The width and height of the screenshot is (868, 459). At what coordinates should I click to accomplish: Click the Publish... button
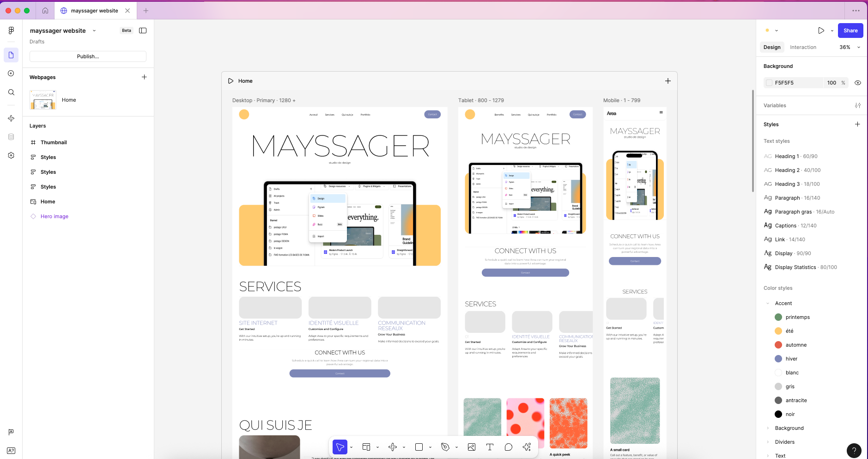(x=88, y=56)
